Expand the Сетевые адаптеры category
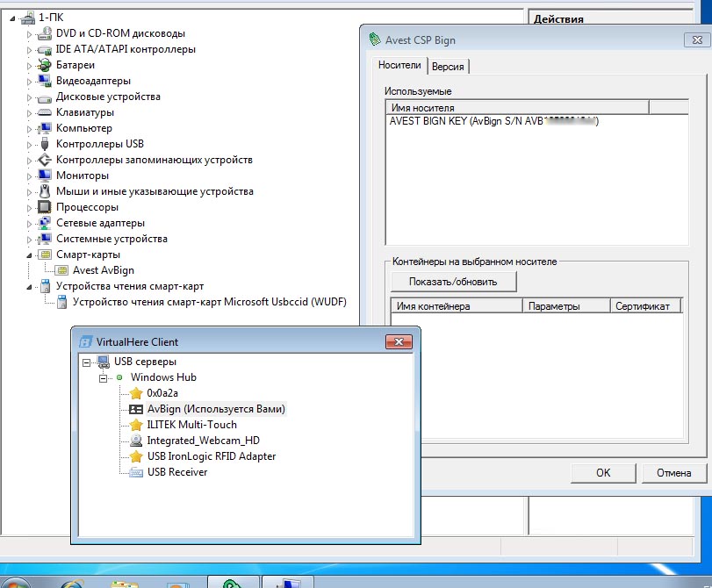 (x=30, y=223)
